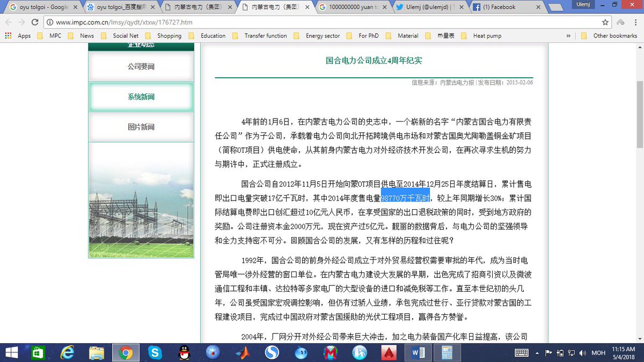Bookmark this page with the star icon
644x362 pixels.
pyautogui.click(x=605, y=23)
